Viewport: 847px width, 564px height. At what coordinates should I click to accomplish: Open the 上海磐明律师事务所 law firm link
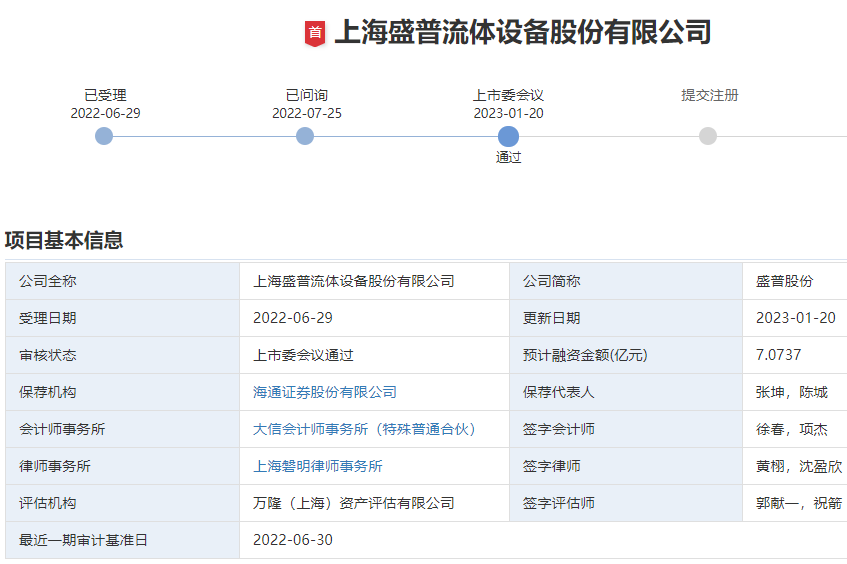pos(318,466)
